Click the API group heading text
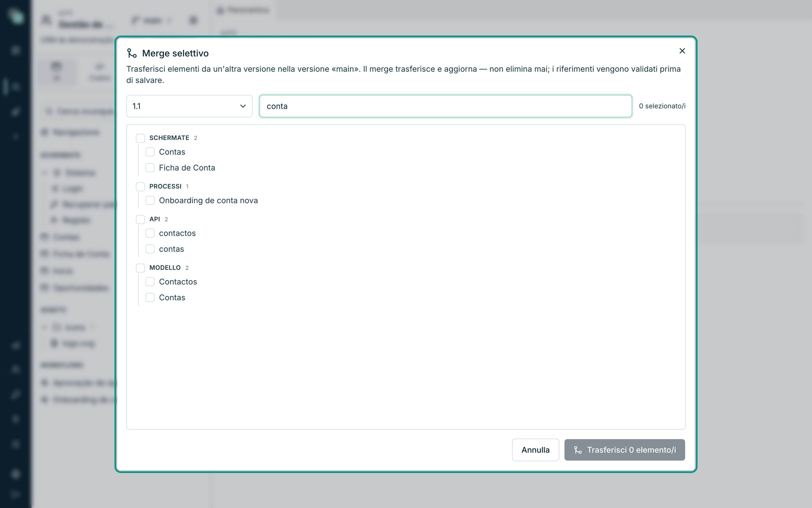812x508 pixels. coord(155,219)
